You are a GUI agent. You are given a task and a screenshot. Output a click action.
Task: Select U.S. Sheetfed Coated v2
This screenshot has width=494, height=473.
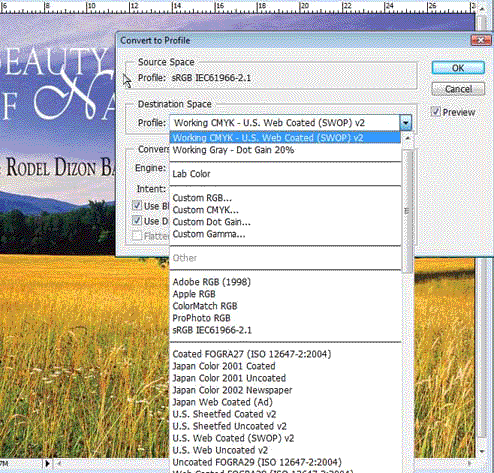coord(285,414)
